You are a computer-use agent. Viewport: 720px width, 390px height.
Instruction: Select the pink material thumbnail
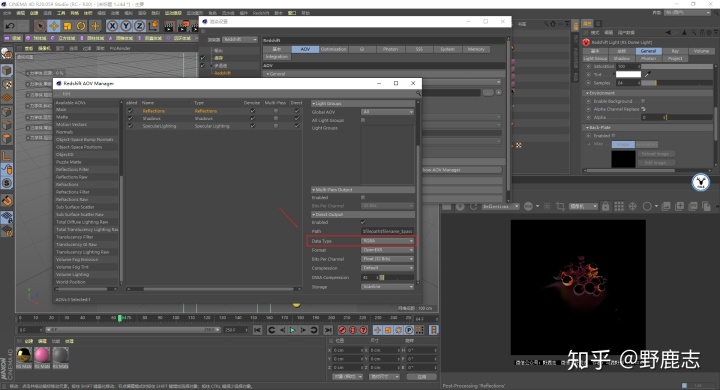point(42,355)
